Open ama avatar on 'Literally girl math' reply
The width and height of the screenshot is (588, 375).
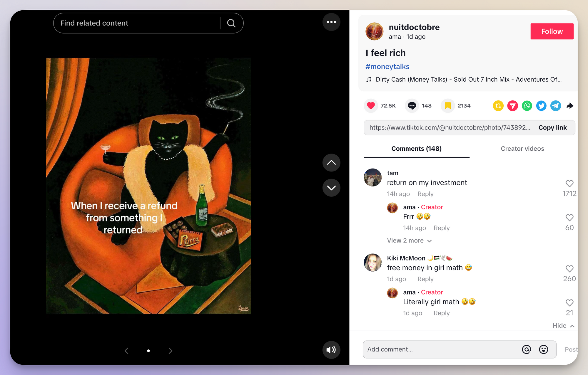[392, 293]
